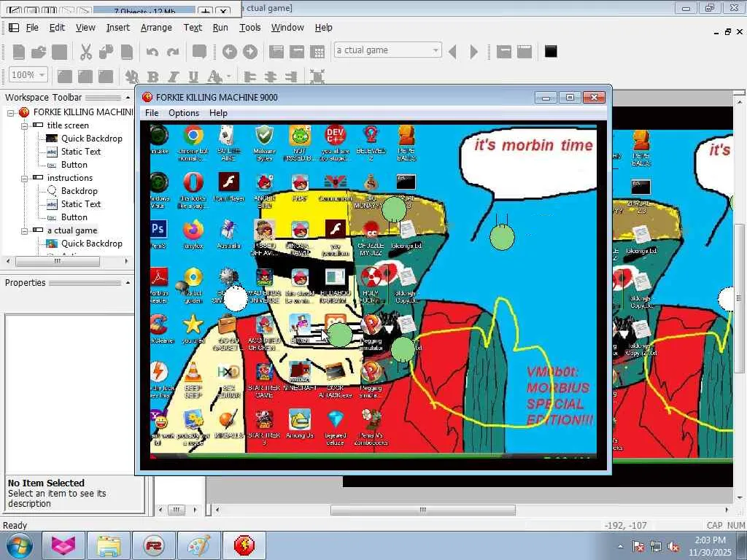Open the 100% zoom dropdown
Viewport: 747px width, 560px height.
coord(42,75)
